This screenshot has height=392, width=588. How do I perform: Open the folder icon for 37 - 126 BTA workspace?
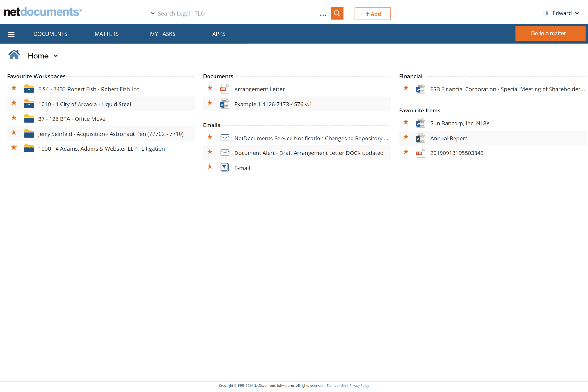tap(29, 118)
